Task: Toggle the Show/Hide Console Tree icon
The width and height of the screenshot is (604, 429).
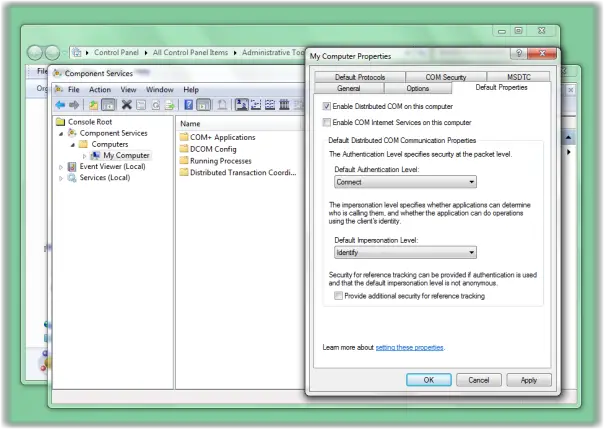Action: click(x=109, y=105)
